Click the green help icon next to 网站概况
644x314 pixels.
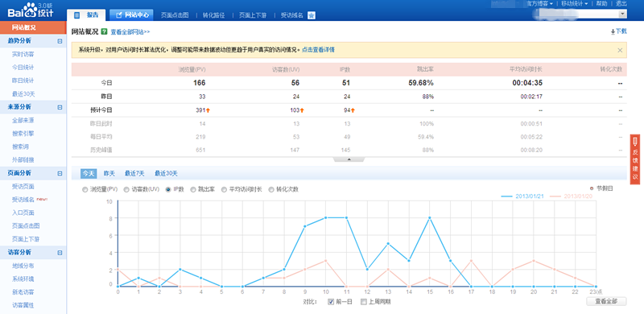(104, 31)
